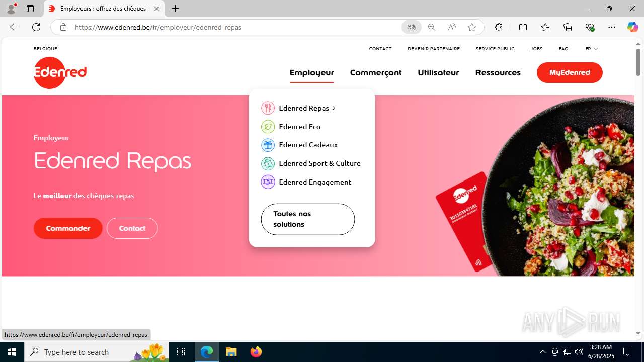Click the zoom out magnifier icon
644x362 pixels.
[x=431, y=27]
